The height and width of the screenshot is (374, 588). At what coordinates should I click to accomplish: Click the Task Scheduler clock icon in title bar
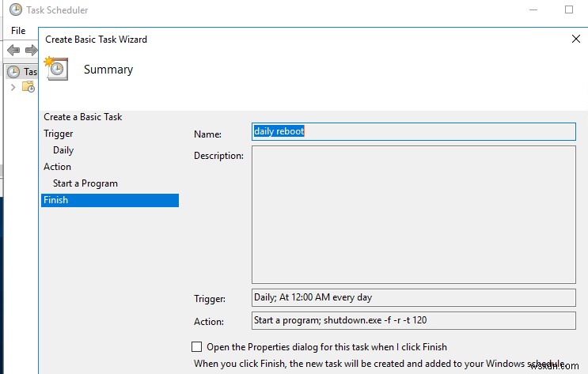point(15,10)
